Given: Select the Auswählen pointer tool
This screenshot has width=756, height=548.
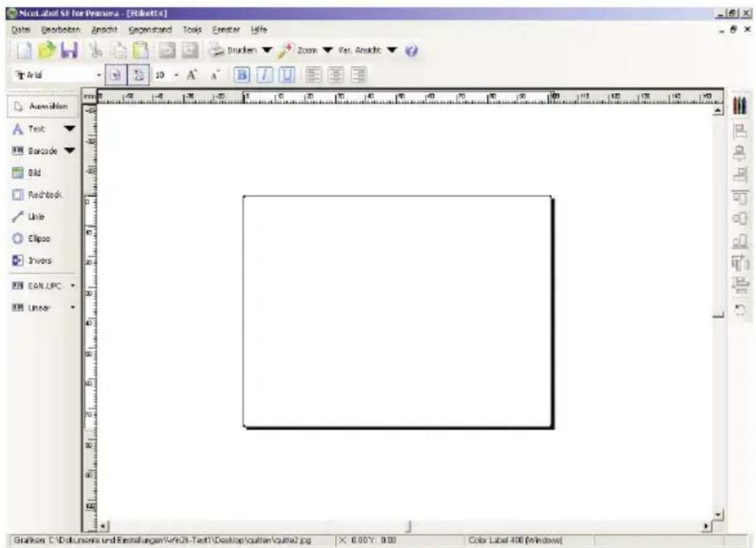Looking at the screenshot, I should tap(43, 107).
